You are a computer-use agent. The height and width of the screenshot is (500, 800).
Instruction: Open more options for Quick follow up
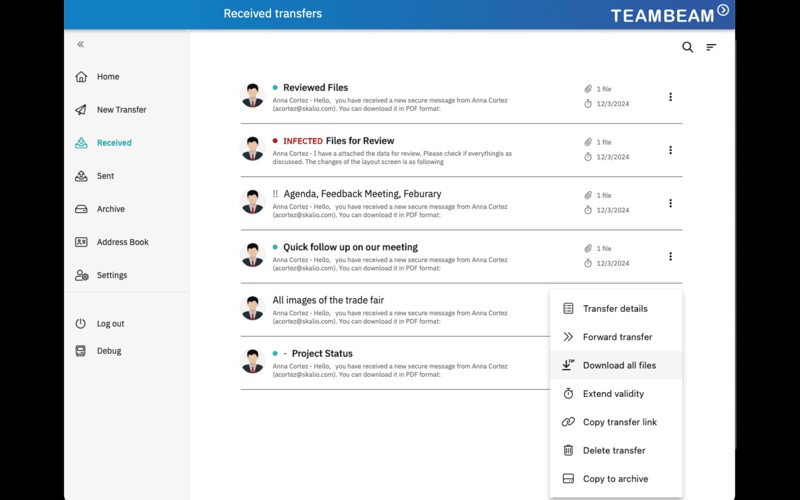pos(670,256)
